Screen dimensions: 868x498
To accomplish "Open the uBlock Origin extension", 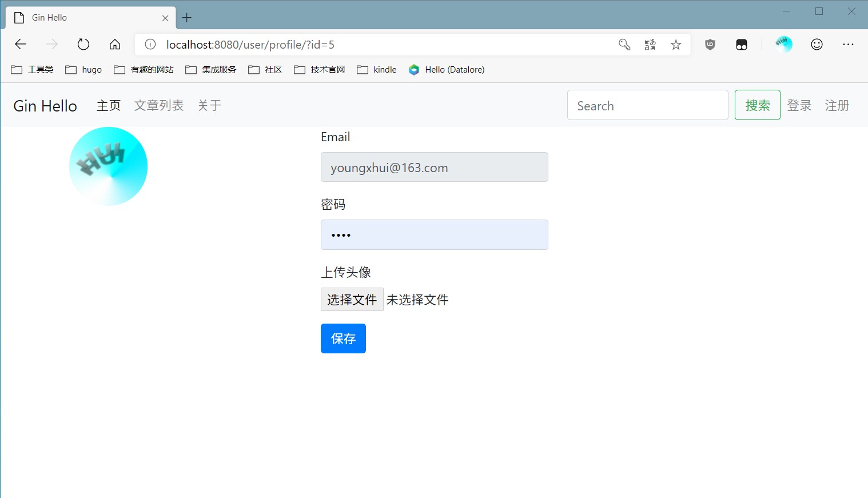I will pyautogui.click(x=710, y=44).
